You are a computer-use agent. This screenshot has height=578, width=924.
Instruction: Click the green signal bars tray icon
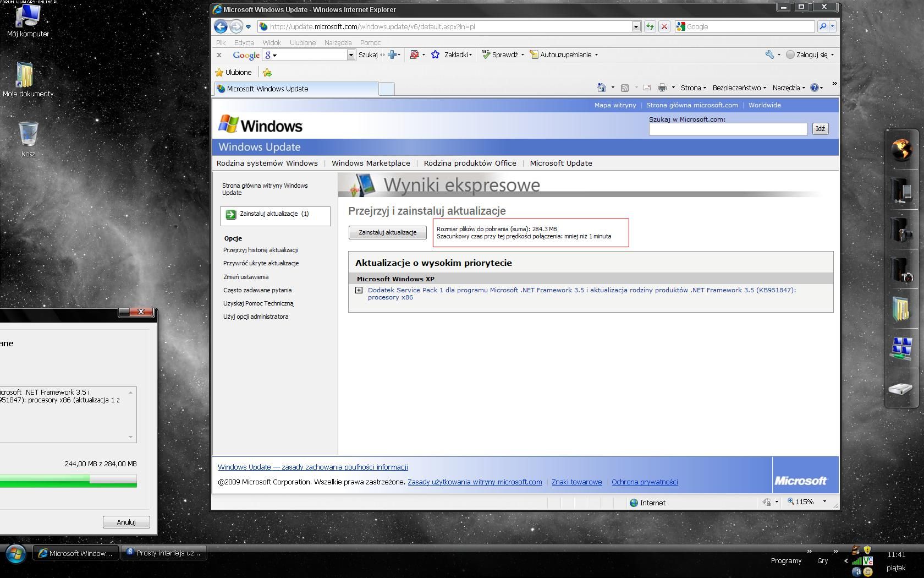[x=856, y=561]
